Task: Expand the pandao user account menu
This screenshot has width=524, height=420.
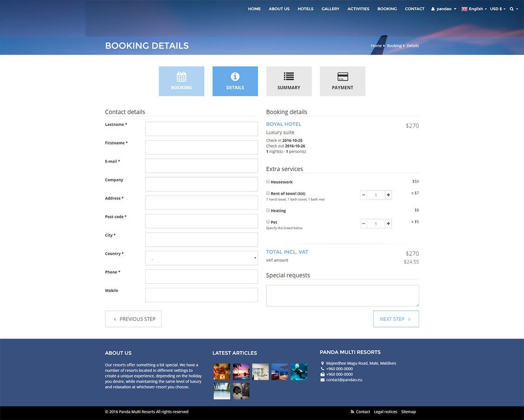Action: point(444,9)
